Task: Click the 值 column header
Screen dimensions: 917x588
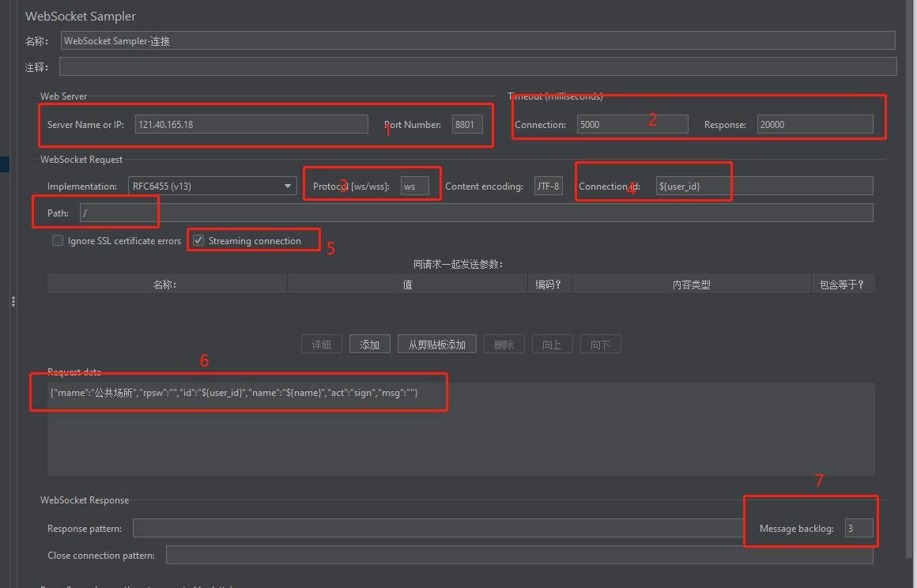Action: point(408,284)
